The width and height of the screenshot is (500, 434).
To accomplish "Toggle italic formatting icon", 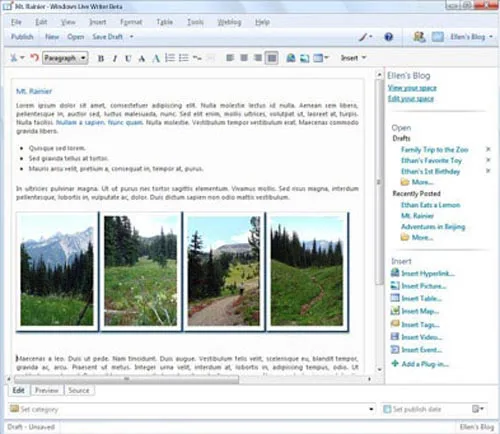I will point(115,59).
